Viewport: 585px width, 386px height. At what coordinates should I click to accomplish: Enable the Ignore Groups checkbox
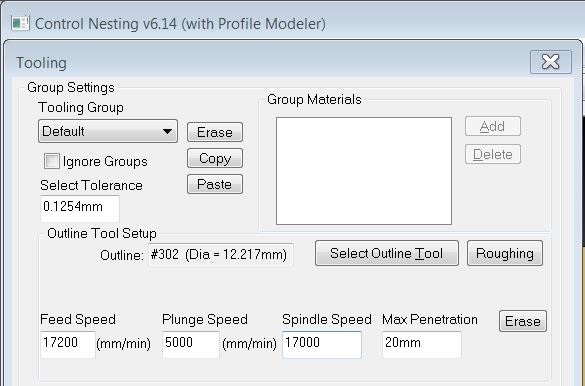pos(51,161)
